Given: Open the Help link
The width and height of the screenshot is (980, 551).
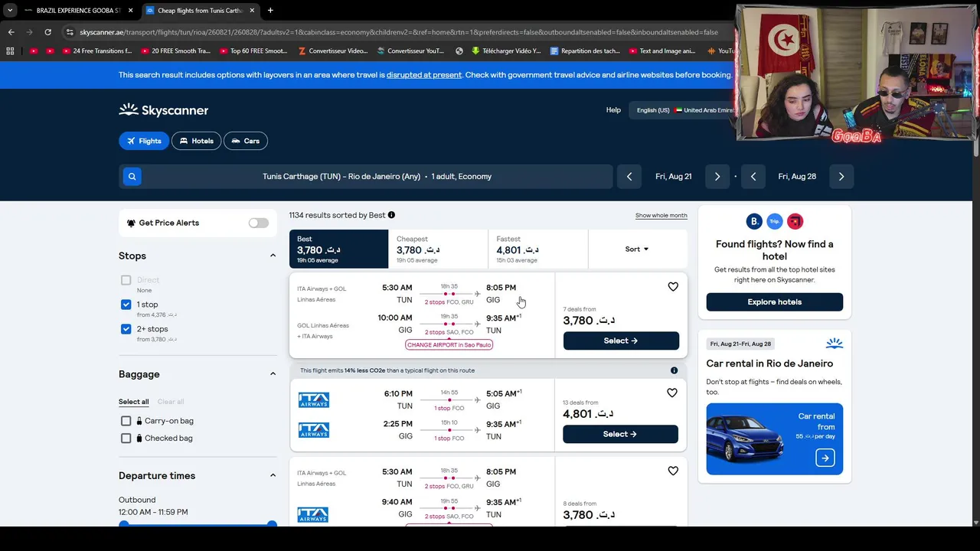Looking at the screenshot, I should click(x=613, y=110).
